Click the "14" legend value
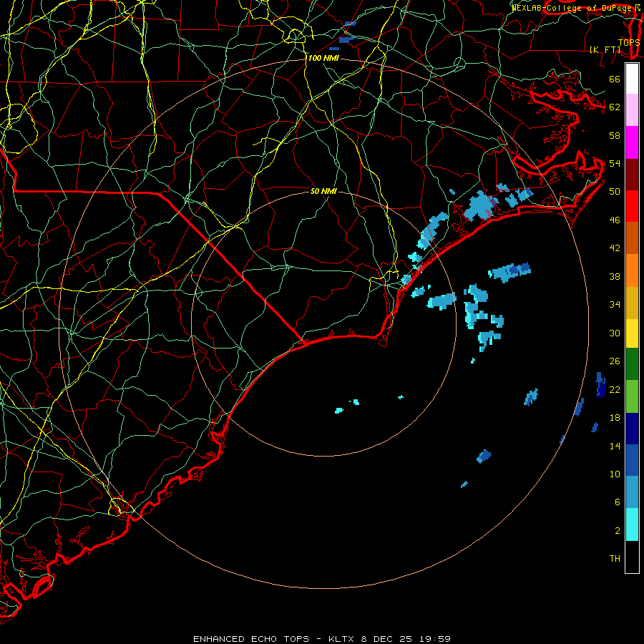644x644 pixels. coord(615,446)
